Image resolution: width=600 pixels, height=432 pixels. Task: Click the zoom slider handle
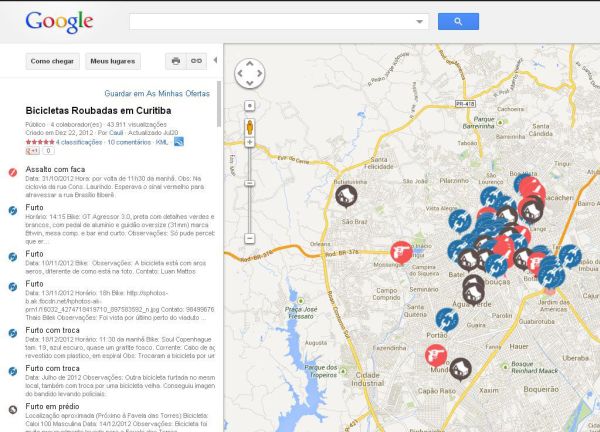(x=249, y=183)
